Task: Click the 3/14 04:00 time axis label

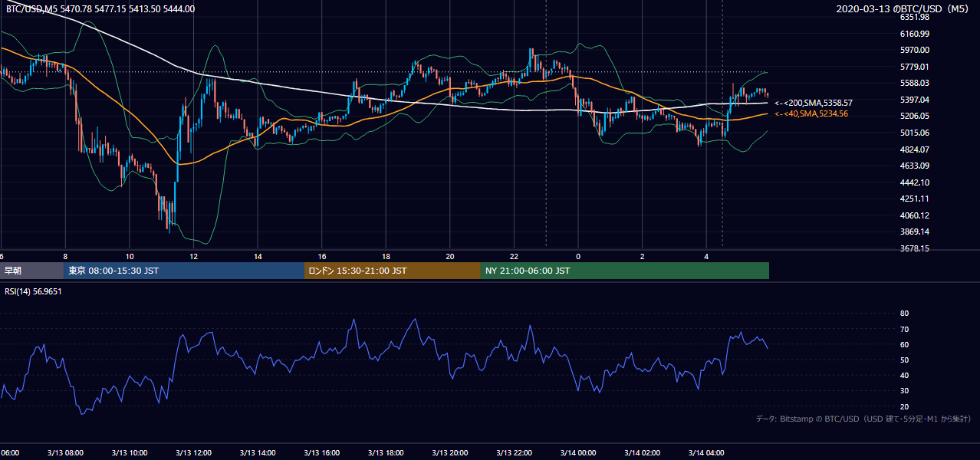Action: [706, 453]
